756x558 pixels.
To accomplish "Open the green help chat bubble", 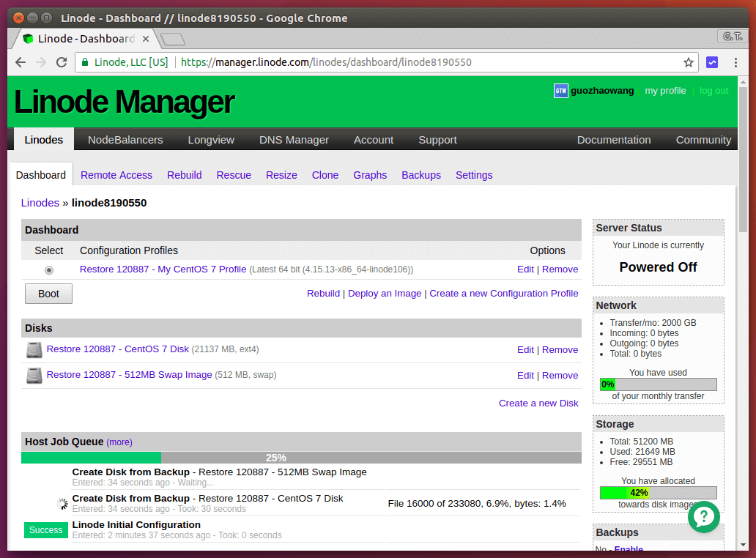I will pos(703,516).
